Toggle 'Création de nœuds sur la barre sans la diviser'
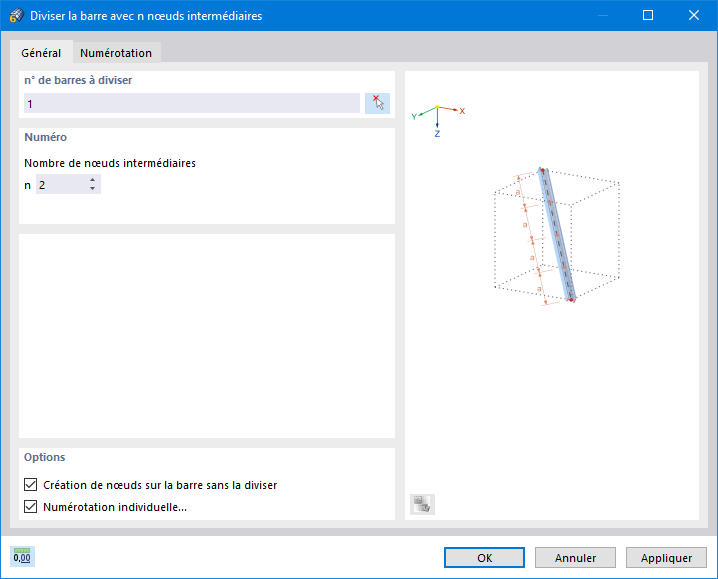 click(30, 485)
